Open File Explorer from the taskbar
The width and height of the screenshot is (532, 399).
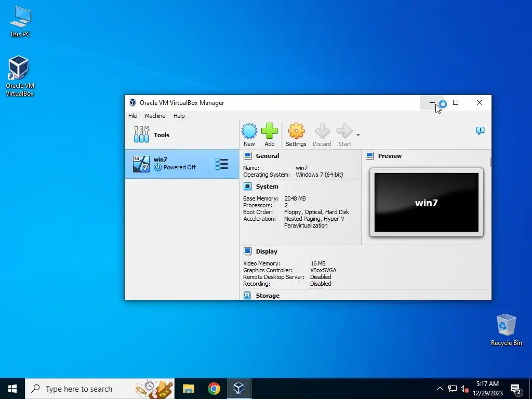tap(188, 389)
